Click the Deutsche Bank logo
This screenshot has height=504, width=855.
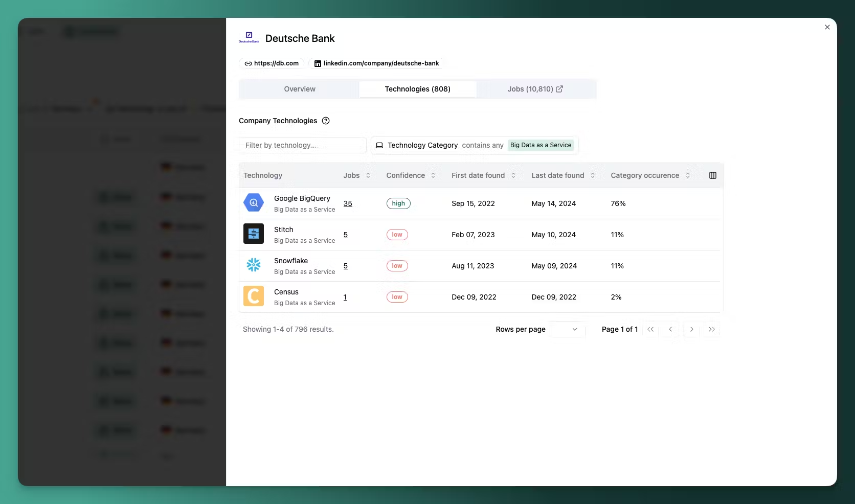click(x=249, y=38)
